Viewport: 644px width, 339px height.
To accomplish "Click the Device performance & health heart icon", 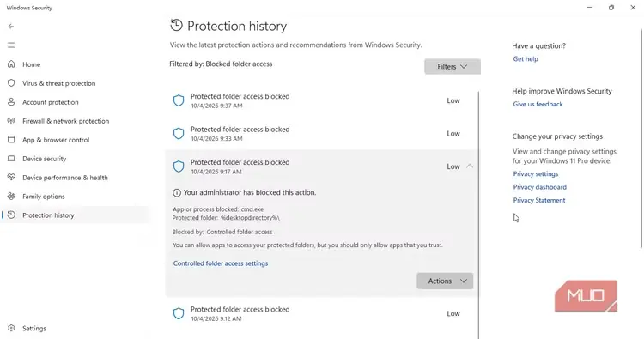I will click(x=11, y=178).
